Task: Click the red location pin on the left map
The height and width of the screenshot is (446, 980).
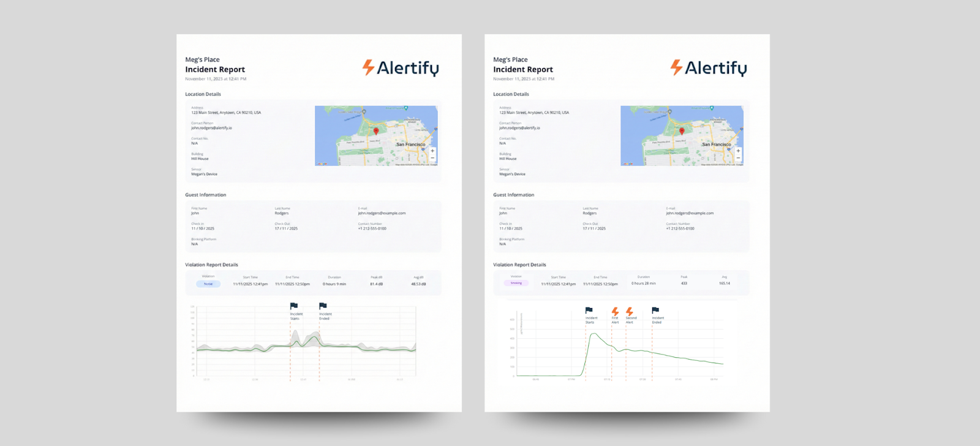Action: click(x=376, y=131)
